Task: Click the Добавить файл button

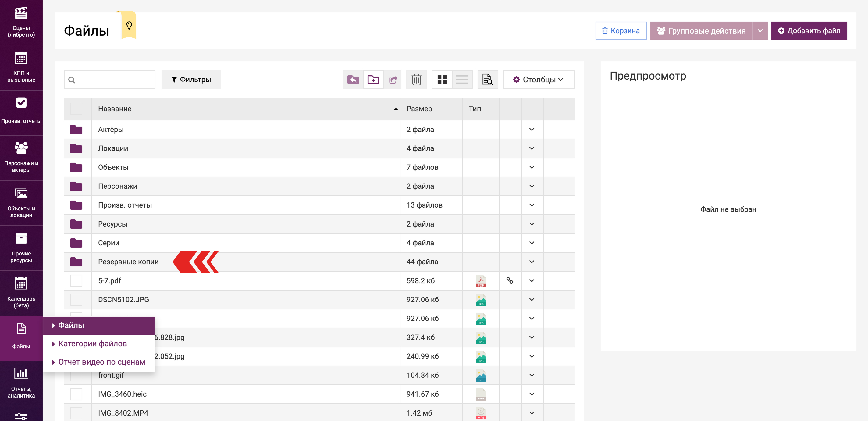Action: [809, 31]
